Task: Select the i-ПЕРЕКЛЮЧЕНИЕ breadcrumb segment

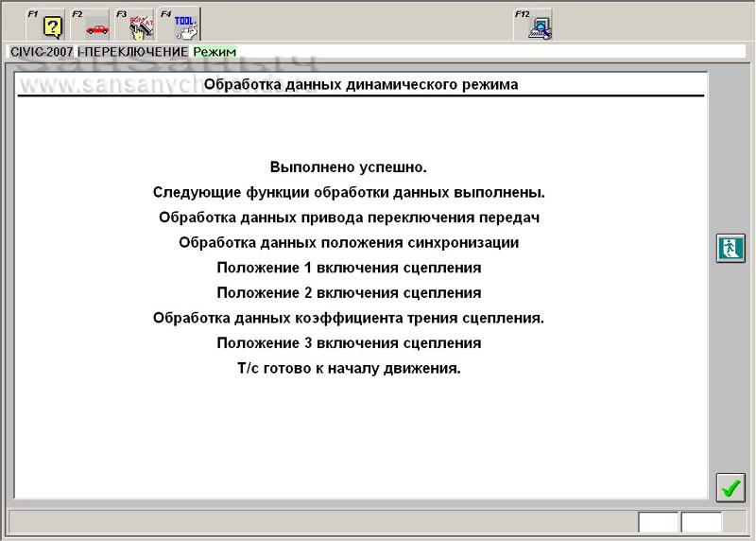Action: [132, 52]
